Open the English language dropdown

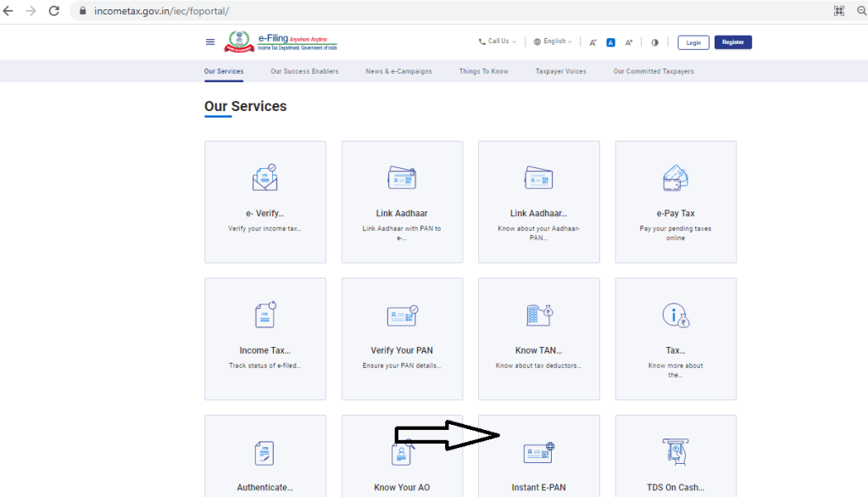pos(553,42)
